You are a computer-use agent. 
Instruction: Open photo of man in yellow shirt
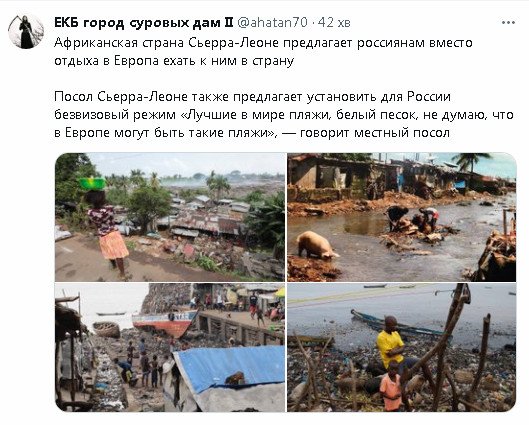pos(401,347)
